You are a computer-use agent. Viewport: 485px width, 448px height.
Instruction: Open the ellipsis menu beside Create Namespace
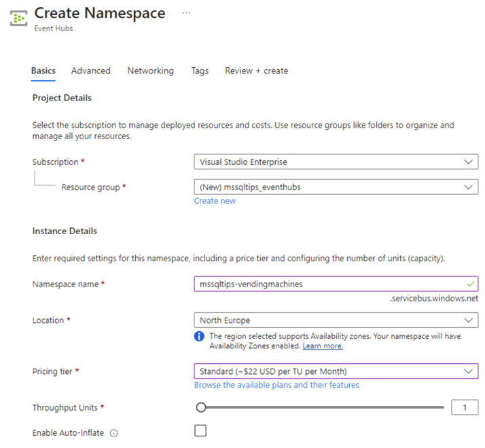pos(186,13)
